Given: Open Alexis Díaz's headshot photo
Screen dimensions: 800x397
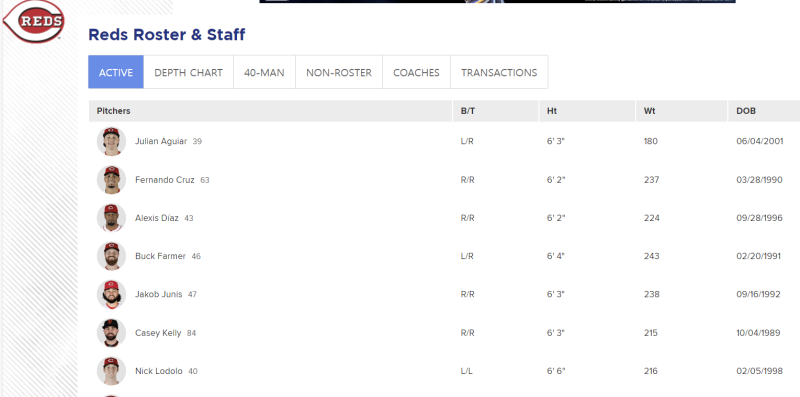Looking at the screenshot, I should point(111,218).
